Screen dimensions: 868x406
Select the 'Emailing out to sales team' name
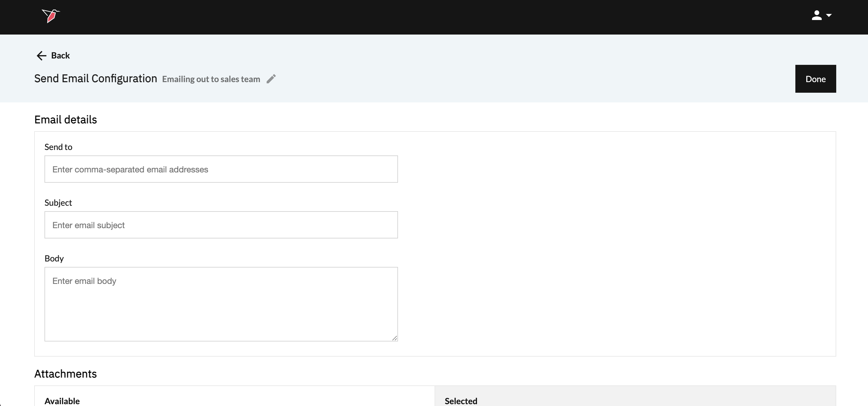point(211,79)
